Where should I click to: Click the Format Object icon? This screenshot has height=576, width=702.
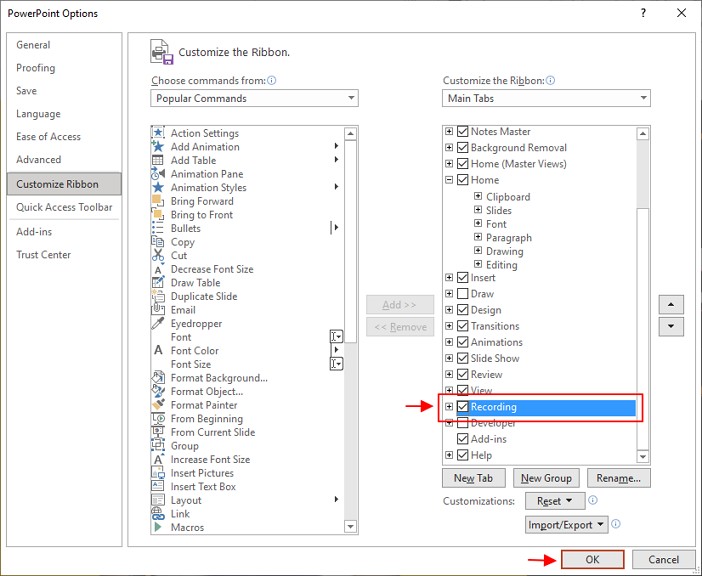coord(158,391)
